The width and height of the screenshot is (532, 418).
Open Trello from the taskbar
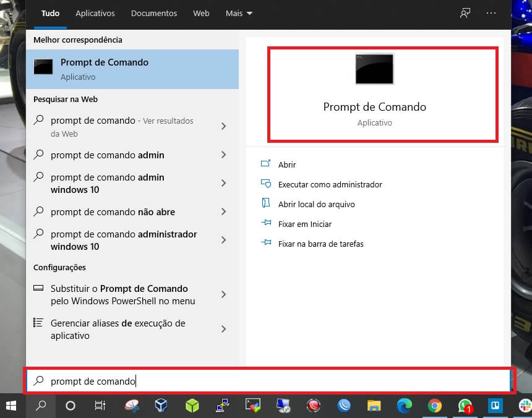pyautogui.click(x=495, y=406)
